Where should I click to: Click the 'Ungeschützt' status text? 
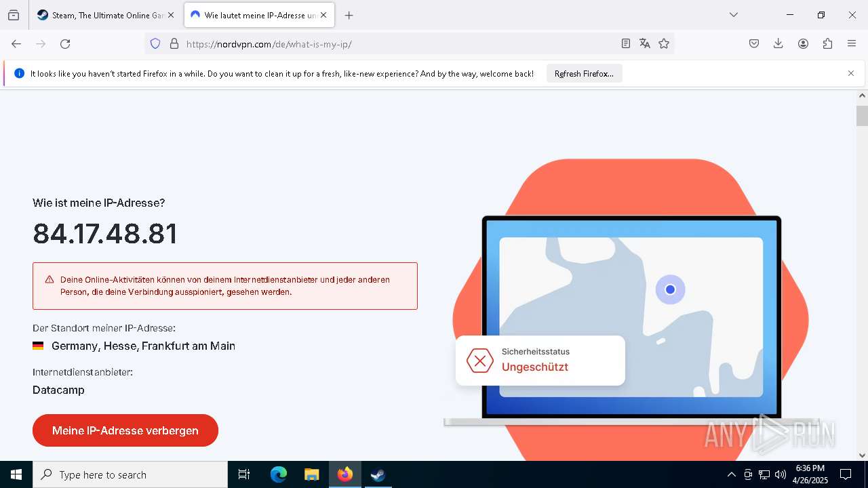(x=535, y=367)
